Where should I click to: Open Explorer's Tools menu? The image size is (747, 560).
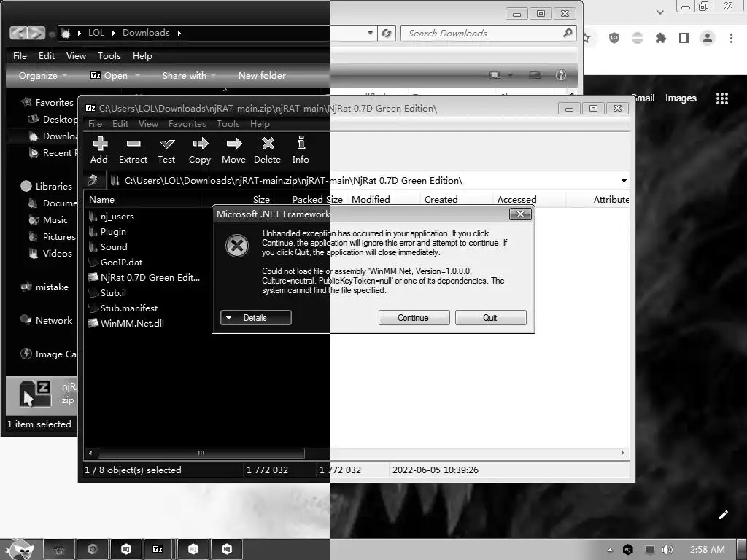coord(109,56)
